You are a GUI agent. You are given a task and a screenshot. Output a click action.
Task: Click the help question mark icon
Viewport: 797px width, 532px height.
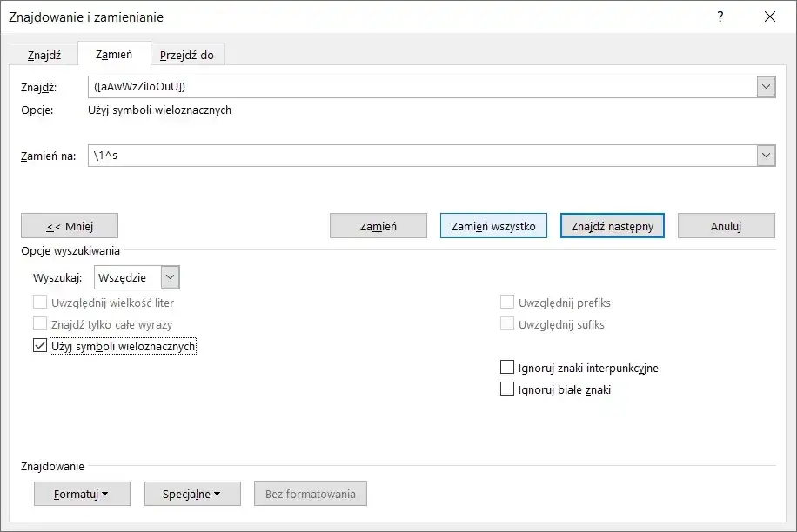(720, 17)
